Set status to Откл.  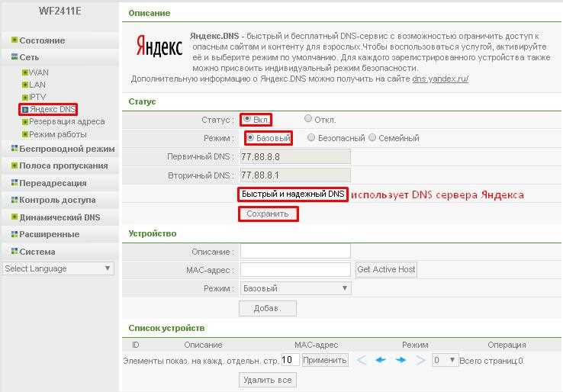pos(307,118)
